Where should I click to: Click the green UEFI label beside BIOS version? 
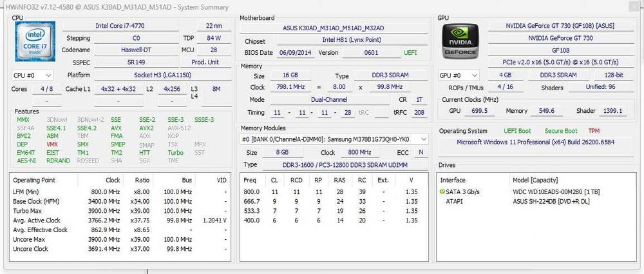pos(411,53)
